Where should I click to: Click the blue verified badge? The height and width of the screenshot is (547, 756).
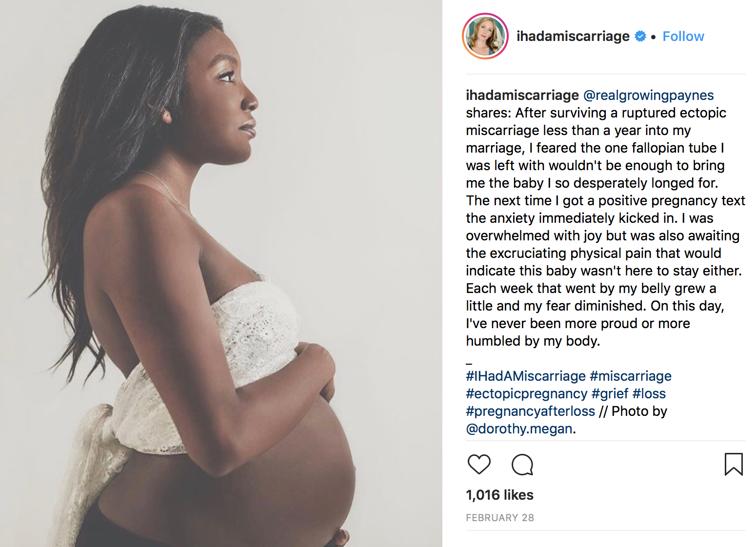tap(640, 36)
